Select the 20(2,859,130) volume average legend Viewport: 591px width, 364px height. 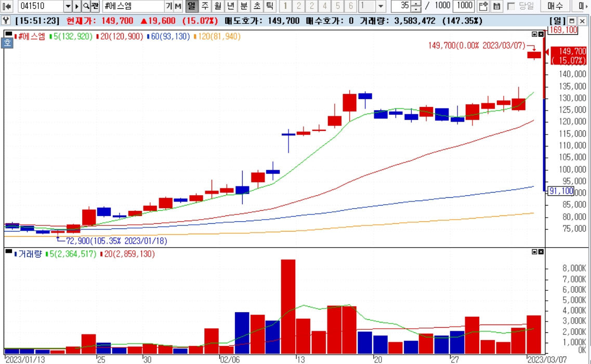point(127,254)
